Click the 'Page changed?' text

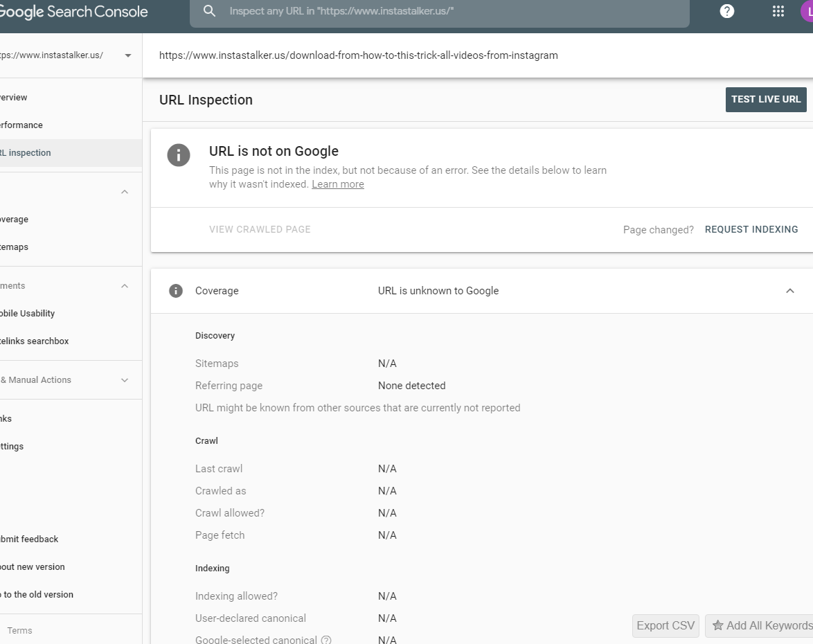click(x=659, y=230)
